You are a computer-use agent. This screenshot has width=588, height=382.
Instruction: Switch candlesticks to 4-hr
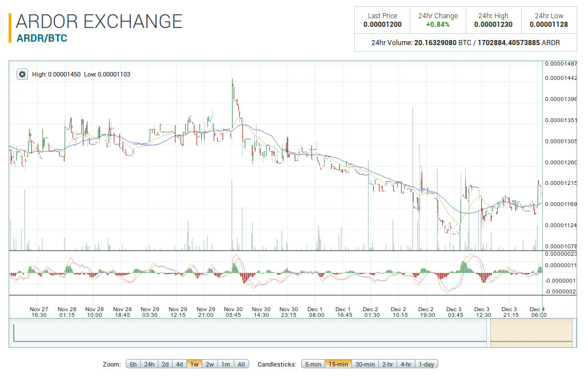(x=406, y=364)
